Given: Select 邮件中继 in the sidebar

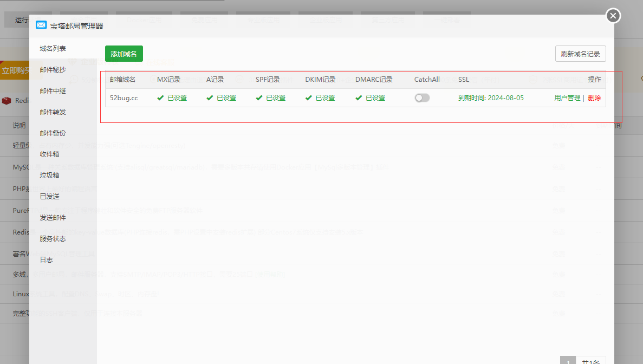Looking at the screenshot, I should (x=53, y=90).
